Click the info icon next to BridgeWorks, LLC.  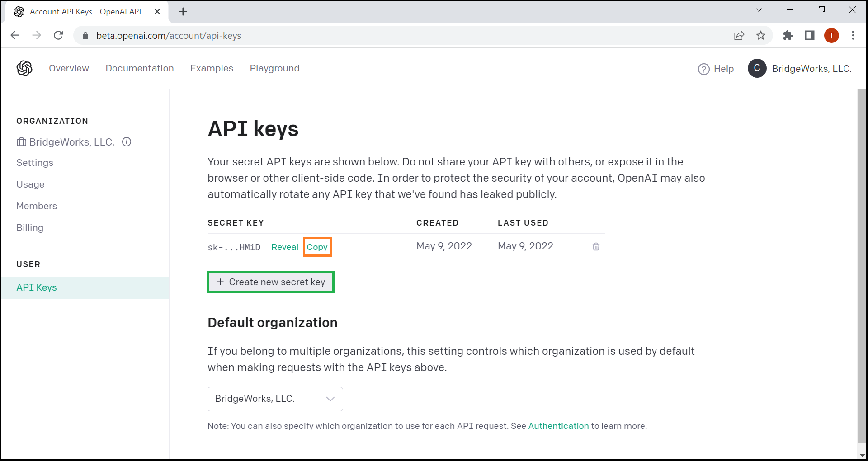pos(127,142)
